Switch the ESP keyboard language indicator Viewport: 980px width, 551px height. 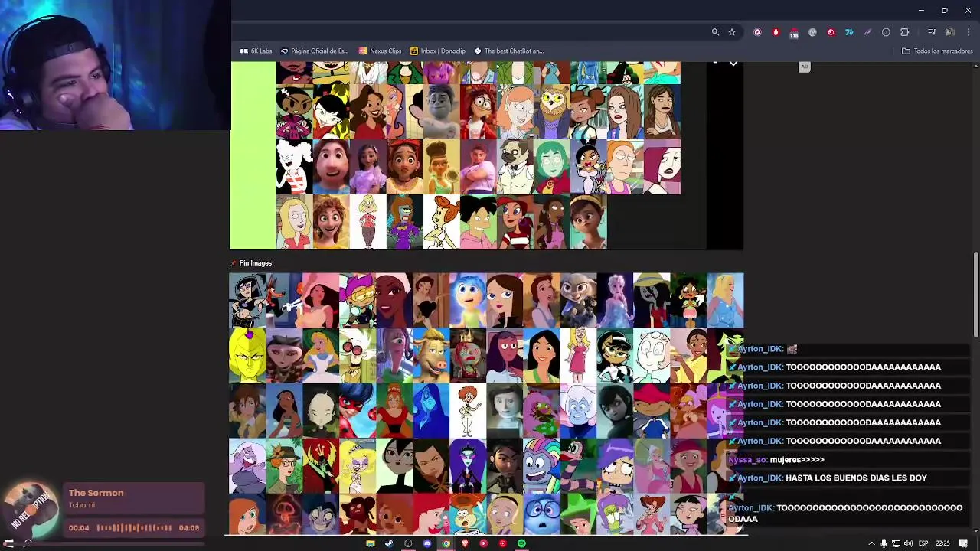(x=923, y=543)
